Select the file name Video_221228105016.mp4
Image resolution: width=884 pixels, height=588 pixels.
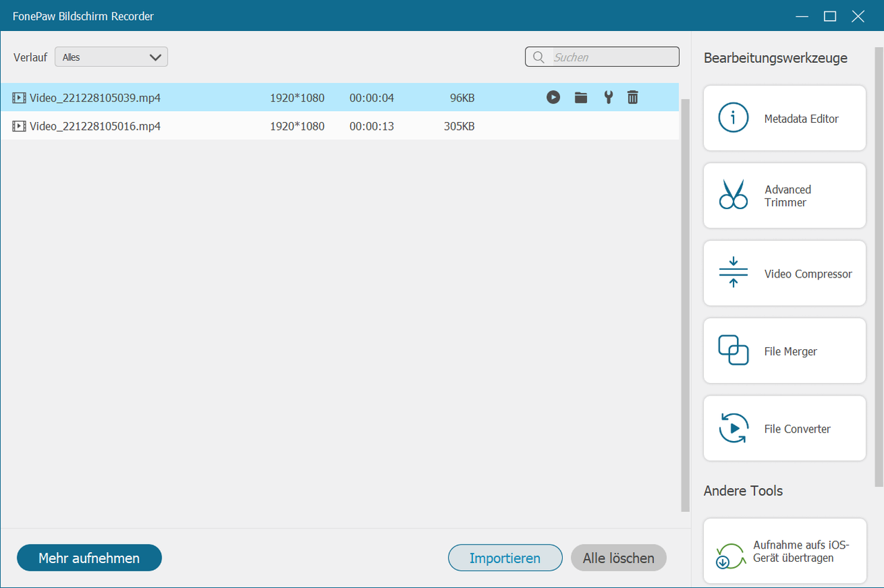point(95,126)
